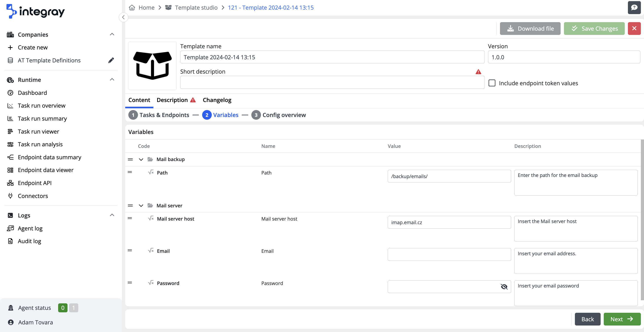The height and width of the screenshot is (332, 644).
Task: Click the Email value input field
Action: [449, 254]
